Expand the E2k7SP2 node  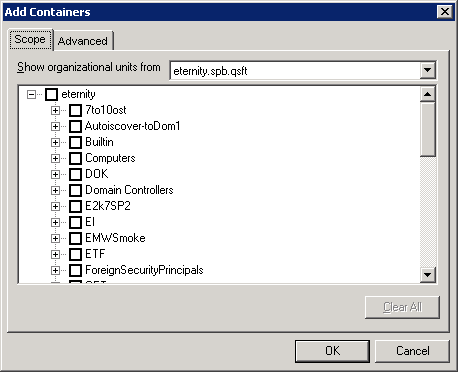point(55,206)
